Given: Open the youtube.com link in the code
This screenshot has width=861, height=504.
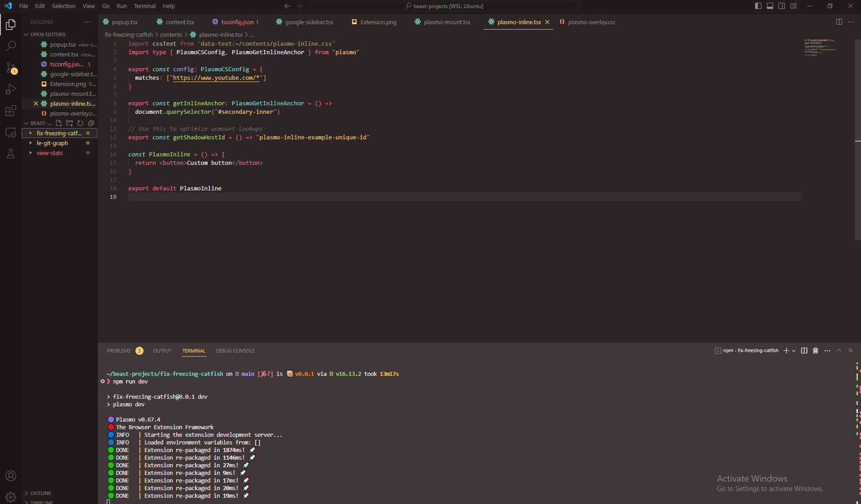Looking at the screenshot, I should pos(217,78).
